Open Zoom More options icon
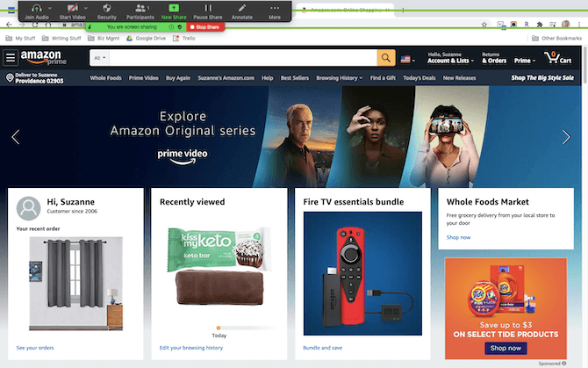The width and height of the screenshot is (588, 368). [x=275, y=8]
